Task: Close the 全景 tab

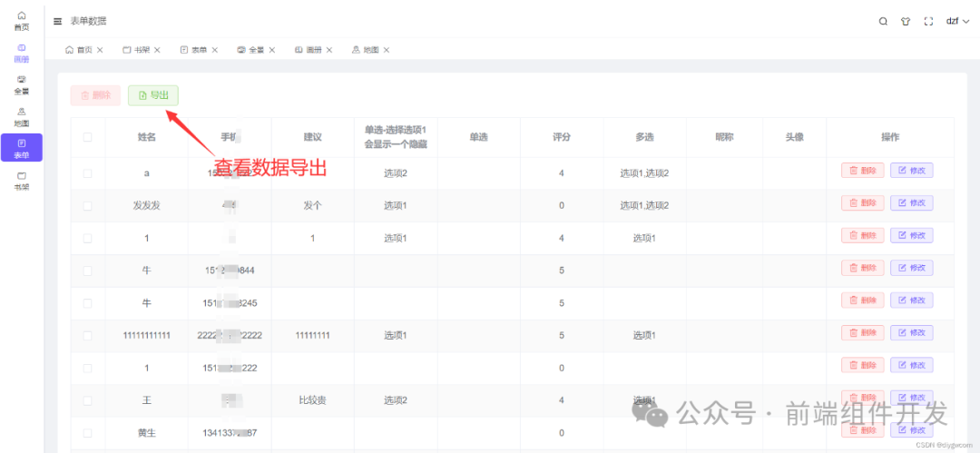Action: tap(272, 50)
